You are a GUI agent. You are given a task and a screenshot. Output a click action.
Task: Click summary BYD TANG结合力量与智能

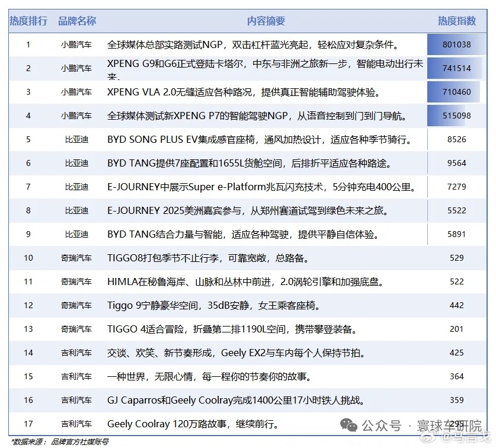[x=243, y=235]
